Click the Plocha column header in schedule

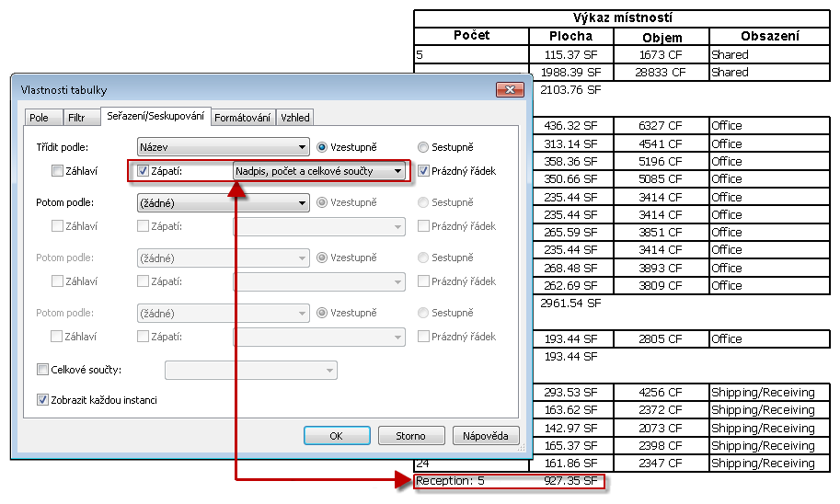(x=571, y=37)
